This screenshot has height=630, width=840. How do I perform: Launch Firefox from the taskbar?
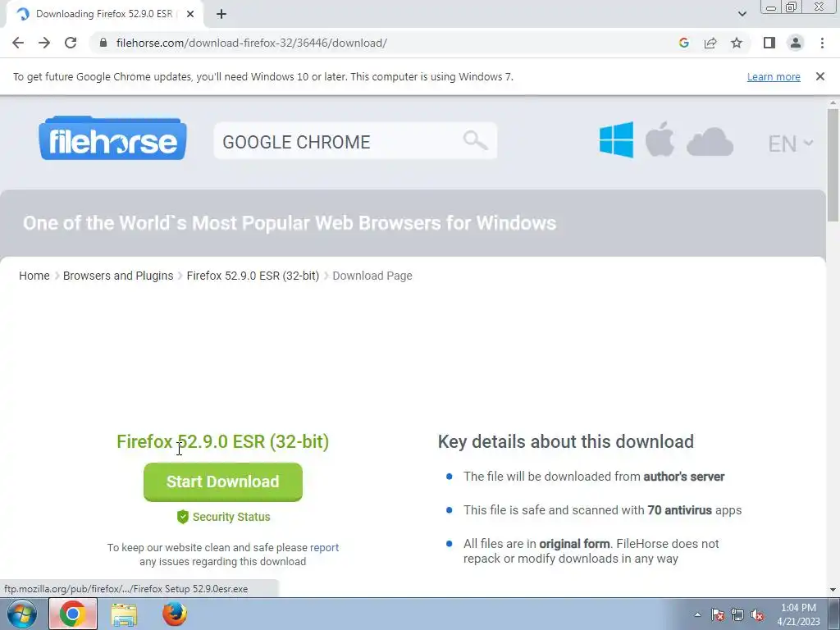pyautogui.click(x=175, y=614)
